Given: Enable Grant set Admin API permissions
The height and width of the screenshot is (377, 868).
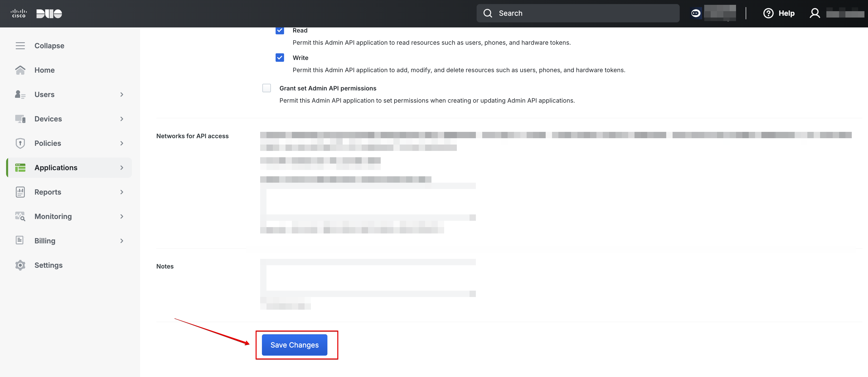Looking at the screenshot, I should pyautogui.click(x=266, y=88).
